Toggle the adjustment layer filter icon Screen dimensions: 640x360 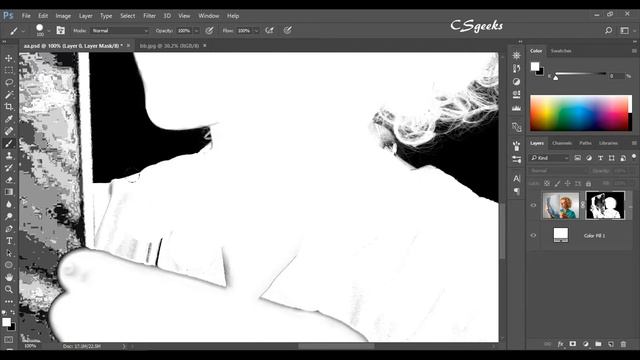(589, 158)
